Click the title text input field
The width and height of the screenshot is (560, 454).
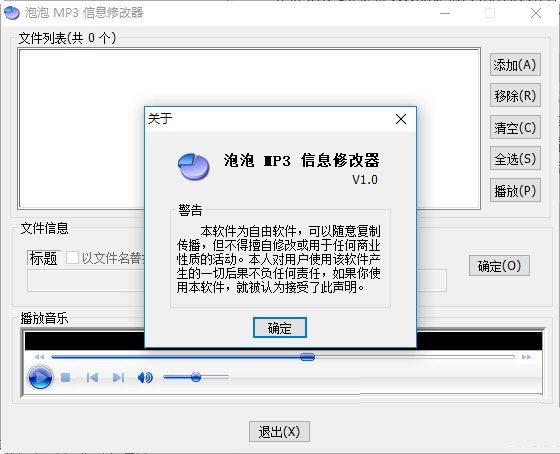click(86, 281)
